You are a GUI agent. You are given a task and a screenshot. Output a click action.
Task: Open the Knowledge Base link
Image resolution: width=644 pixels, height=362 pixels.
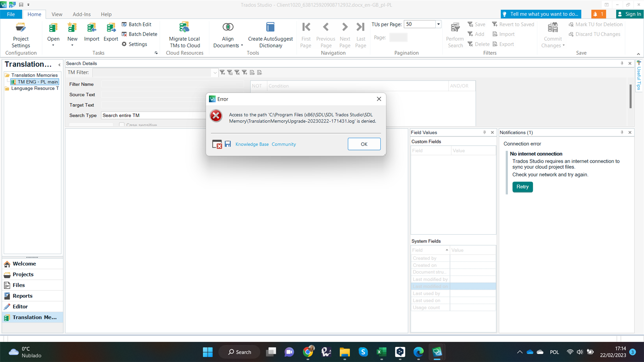point(252,144)
